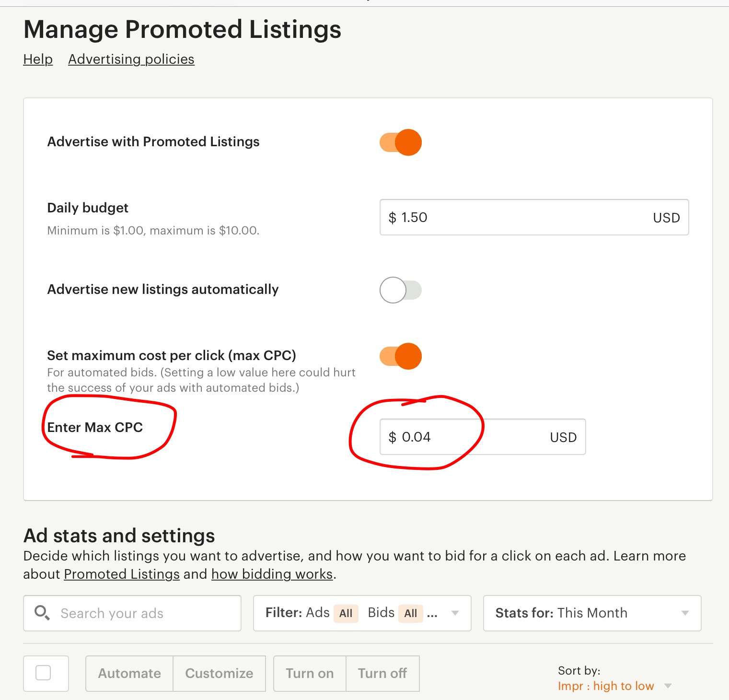The width and height of the screenshot is (729, 700).
Task: Turn off the max CPC switch
Action: 401,356
